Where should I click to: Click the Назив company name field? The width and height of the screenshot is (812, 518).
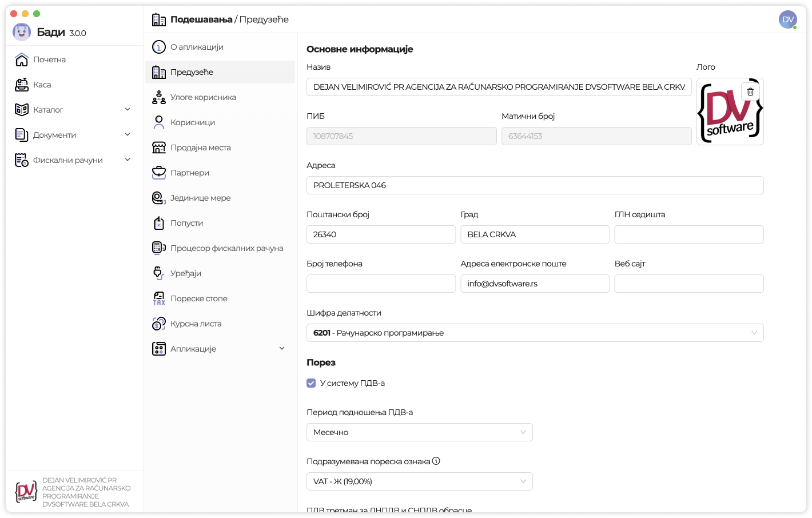(x=499, y=87)
